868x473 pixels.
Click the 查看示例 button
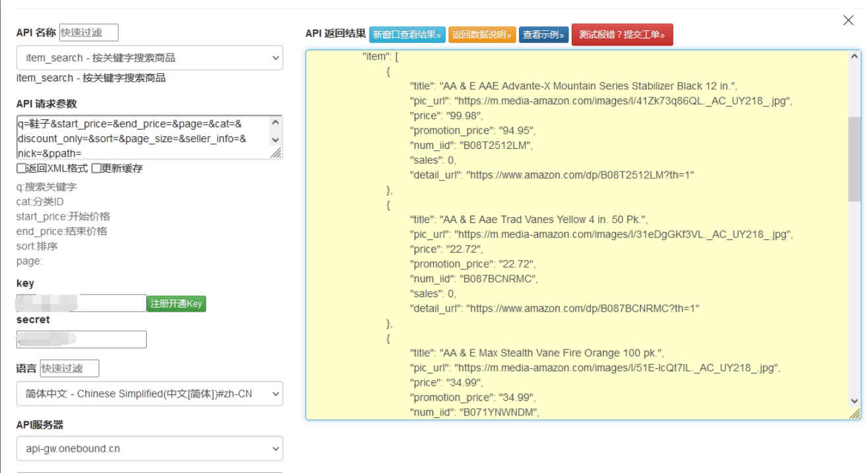[x=543, y=34]
